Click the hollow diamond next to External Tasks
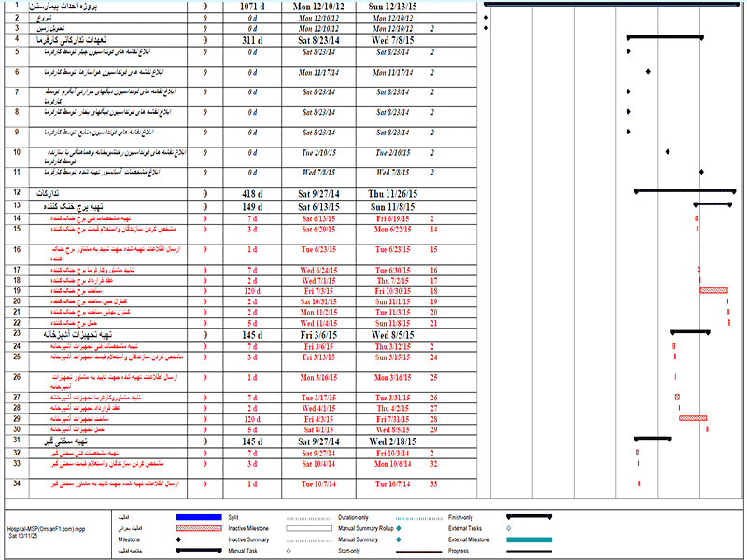This screenshot has height=560, width=747. 508,528
